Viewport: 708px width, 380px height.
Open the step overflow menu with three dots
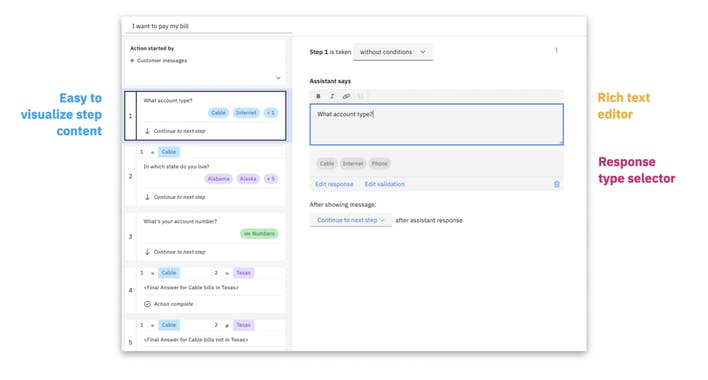pyautogui.click(x=557, y=51)
